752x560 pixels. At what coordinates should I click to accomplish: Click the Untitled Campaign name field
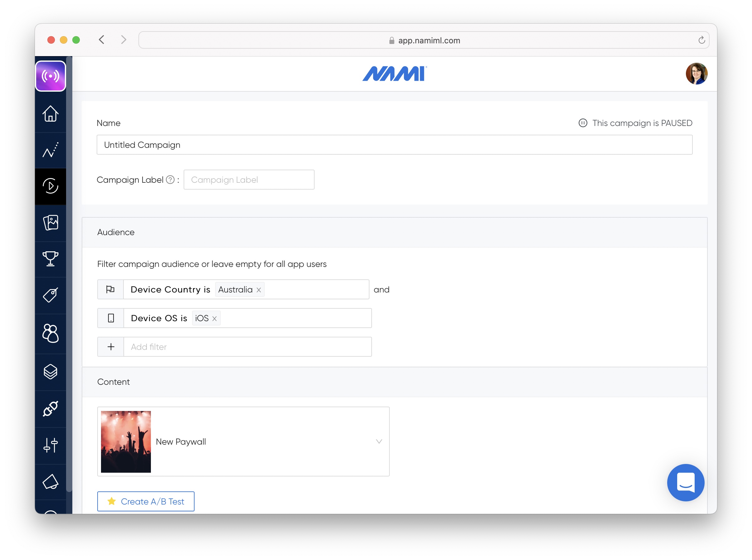point(394,145)
